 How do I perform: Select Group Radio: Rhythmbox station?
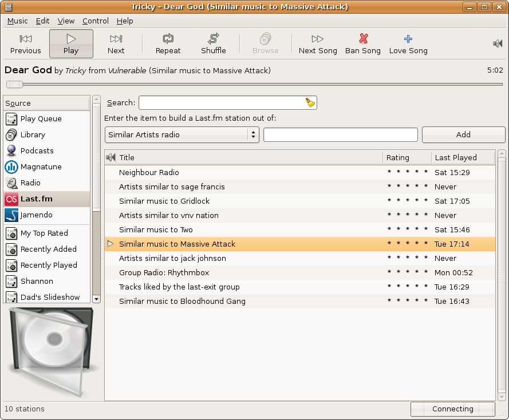click(300, 272)
